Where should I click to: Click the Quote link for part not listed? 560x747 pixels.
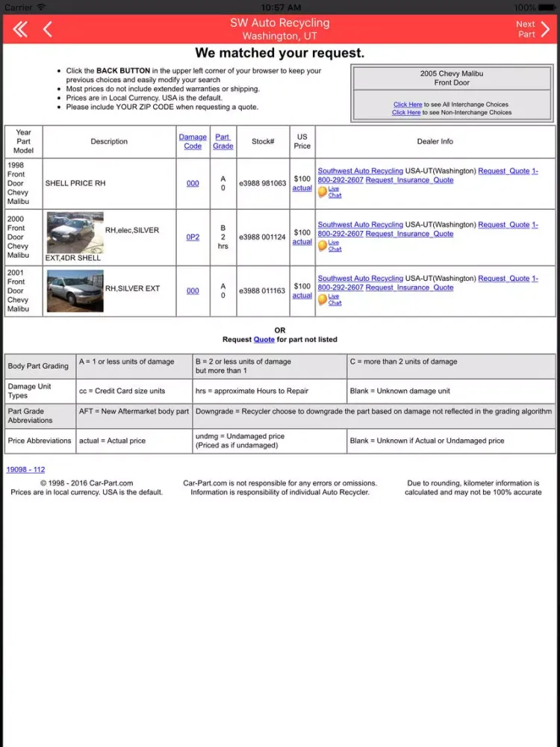(x=264, y=339)
